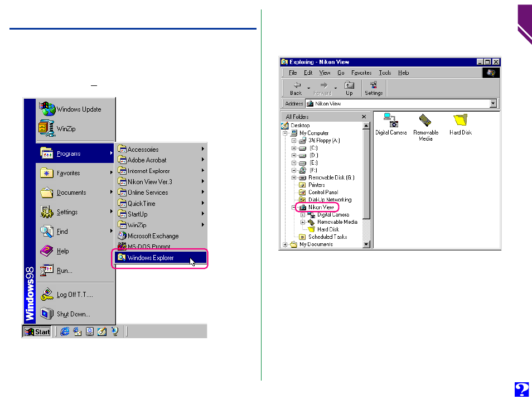The image size is (532, 399).
Task: Open the Forward button history arrow
Action: click(336, 88)
